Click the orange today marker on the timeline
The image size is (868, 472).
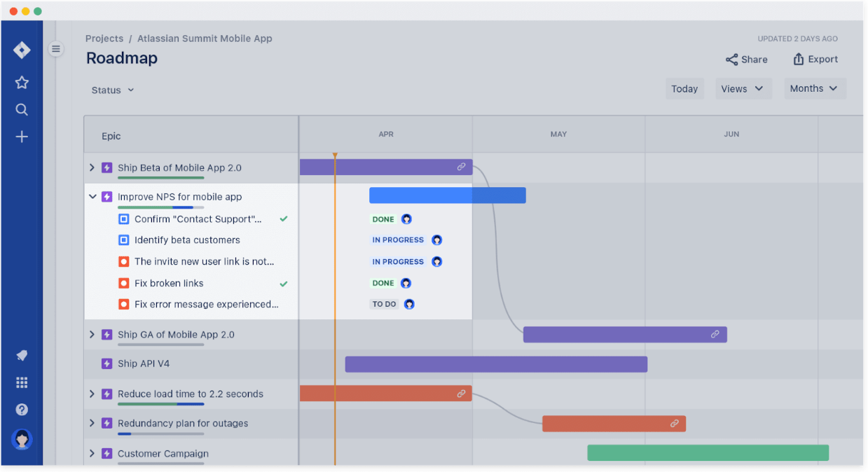[x=335, y=155]
